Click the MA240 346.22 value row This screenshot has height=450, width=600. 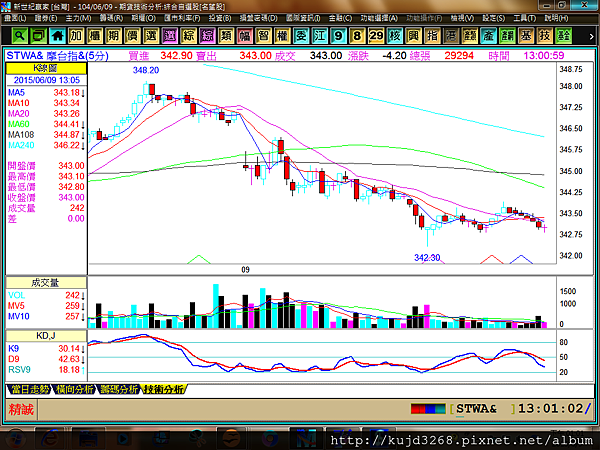(46, 145)
